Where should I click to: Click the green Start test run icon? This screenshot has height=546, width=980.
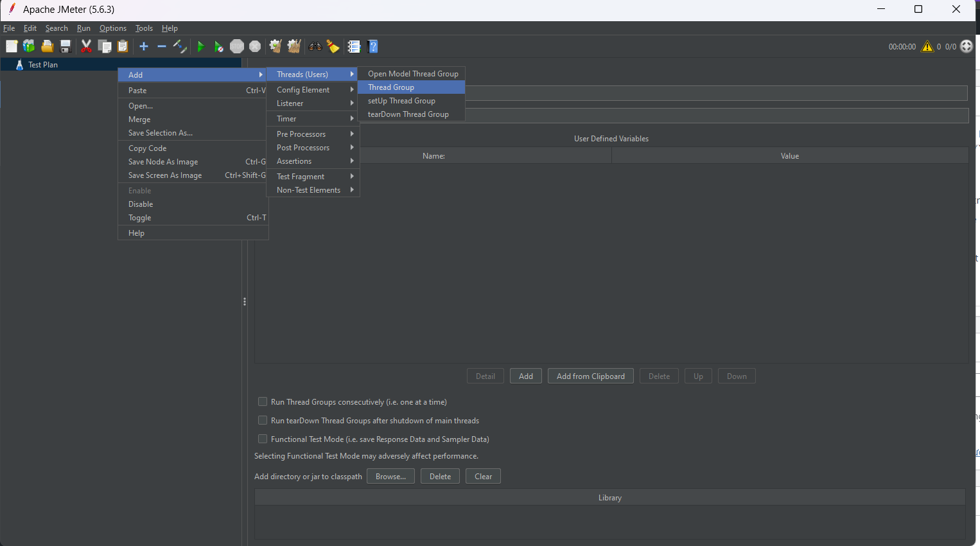click(201, 46)
